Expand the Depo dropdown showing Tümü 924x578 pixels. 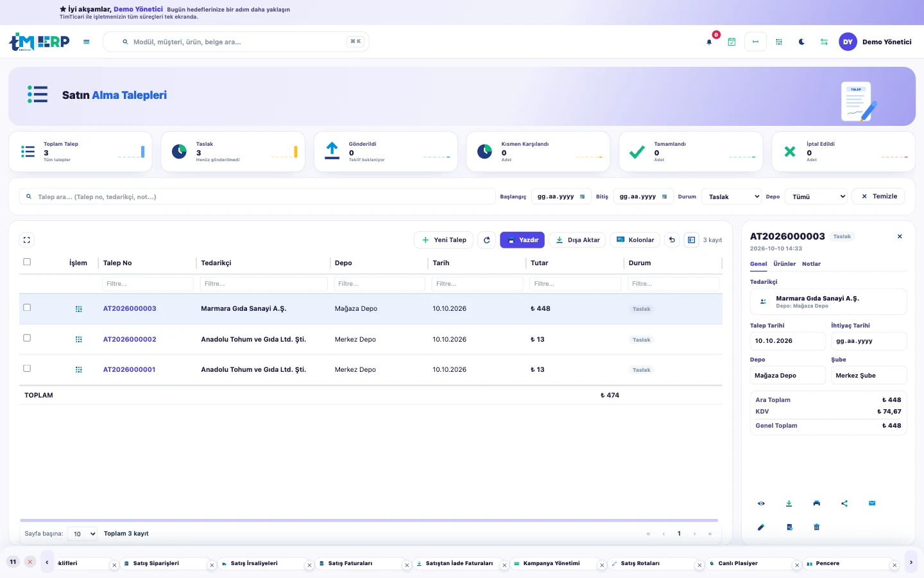click(817, 197)
